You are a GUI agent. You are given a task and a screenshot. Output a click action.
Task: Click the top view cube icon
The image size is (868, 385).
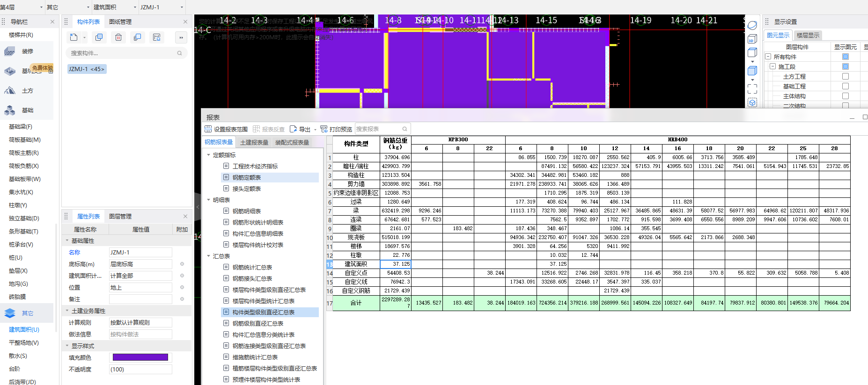coord(752,52)
